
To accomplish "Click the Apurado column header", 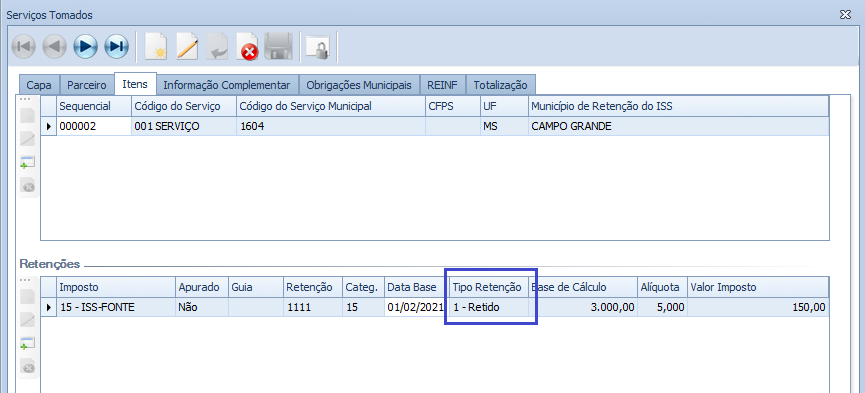I will [x=201, y=287].
